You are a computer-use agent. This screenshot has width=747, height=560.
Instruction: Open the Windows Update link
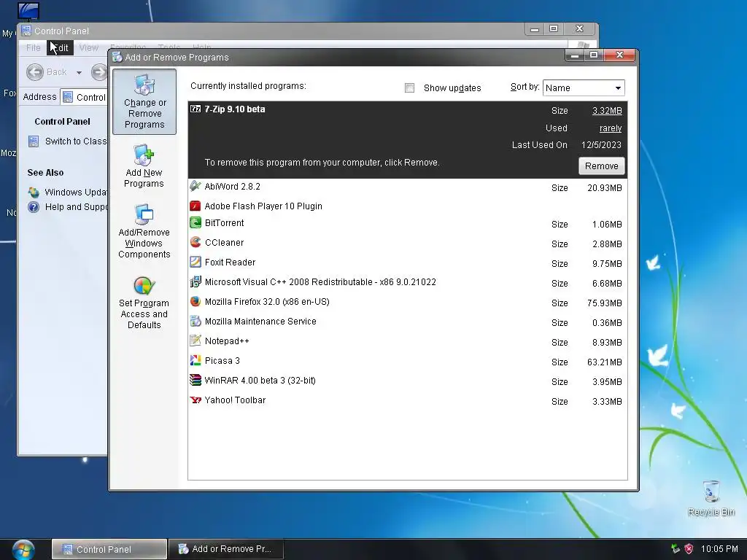[x=76, y=192]
